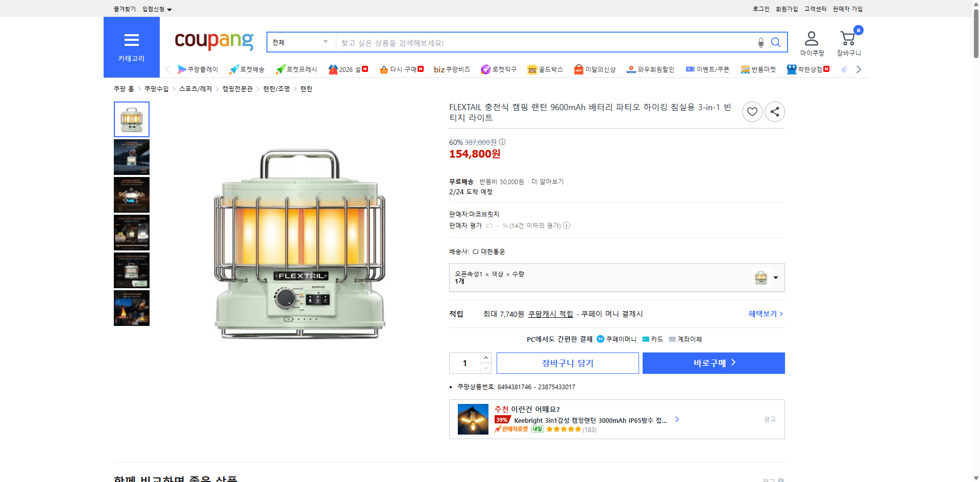Select the 로켓배송 rocket menu icon
The image size is (980, 482).
233,69
